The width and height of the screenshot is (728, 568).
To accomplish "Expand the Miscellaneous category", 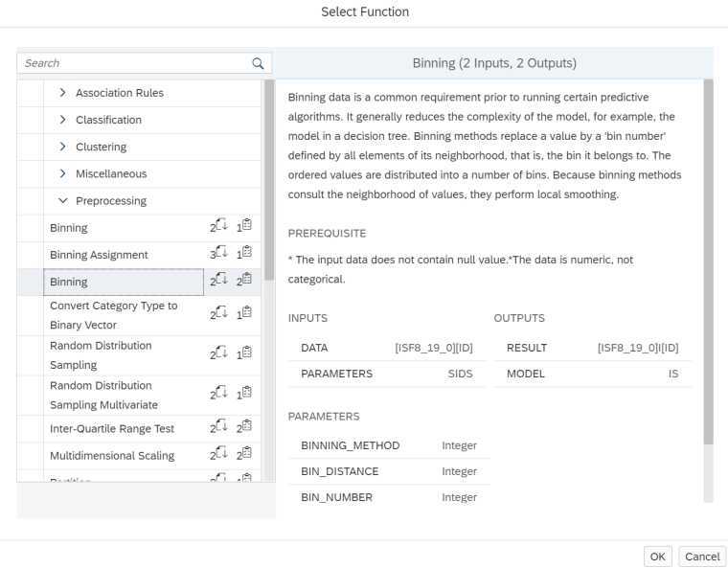I will [x=63, y=173].
